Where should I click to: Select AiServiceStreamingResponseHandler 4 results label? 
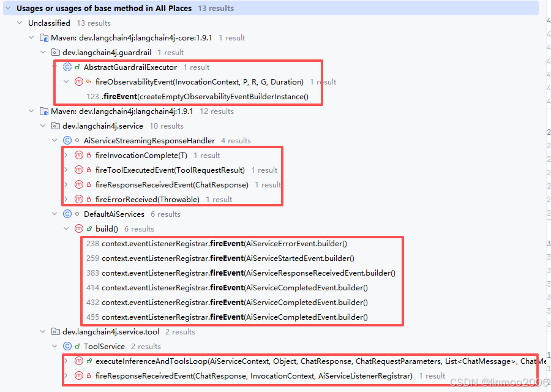[x=149, y=141]
